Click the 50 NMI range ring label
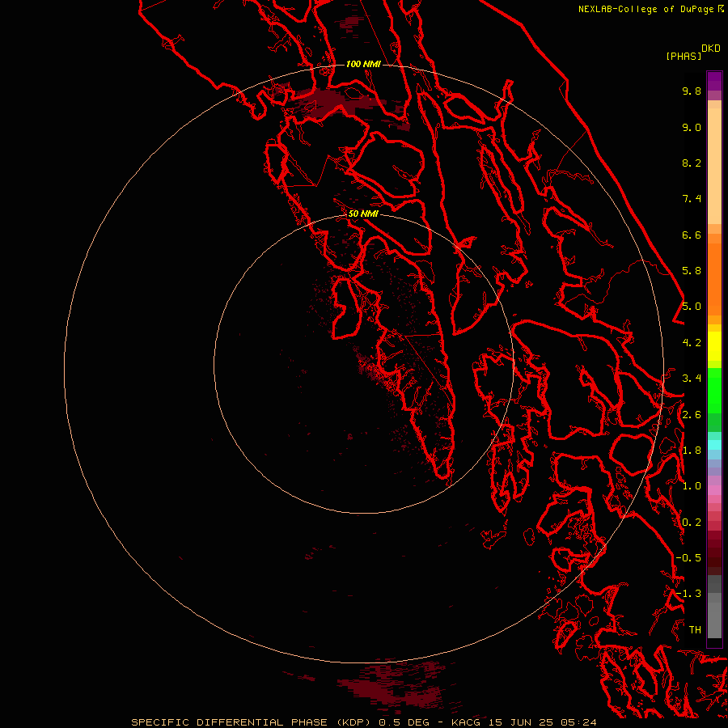The image size is (728, 728). point(363,214)
